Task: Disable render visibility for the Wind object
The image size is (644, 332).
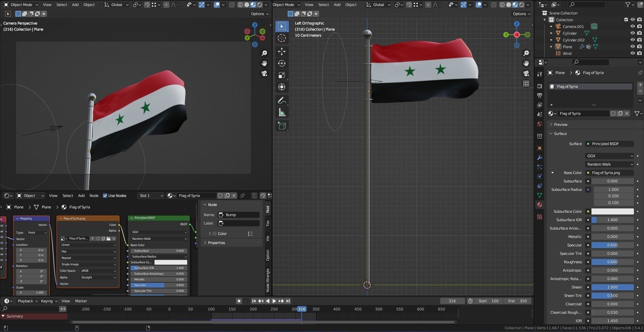Action: coord(639,53)
